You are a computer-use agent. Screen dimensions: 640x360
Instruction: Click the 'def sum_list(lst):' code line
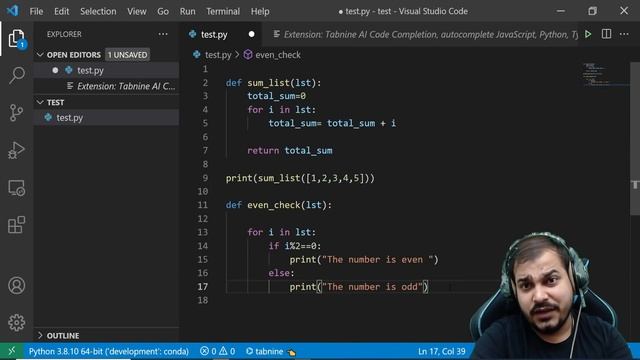click(273, 83)
